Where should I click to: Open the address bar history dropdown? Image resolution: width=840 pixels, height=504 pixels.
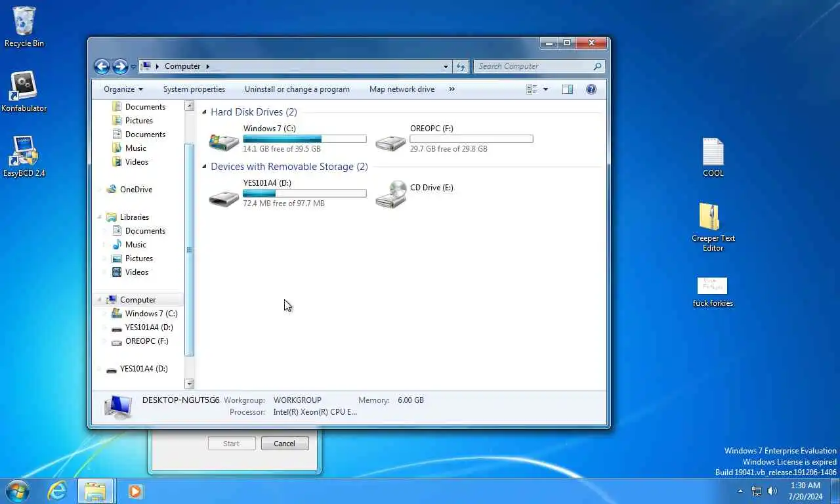[x=446, y=66]
